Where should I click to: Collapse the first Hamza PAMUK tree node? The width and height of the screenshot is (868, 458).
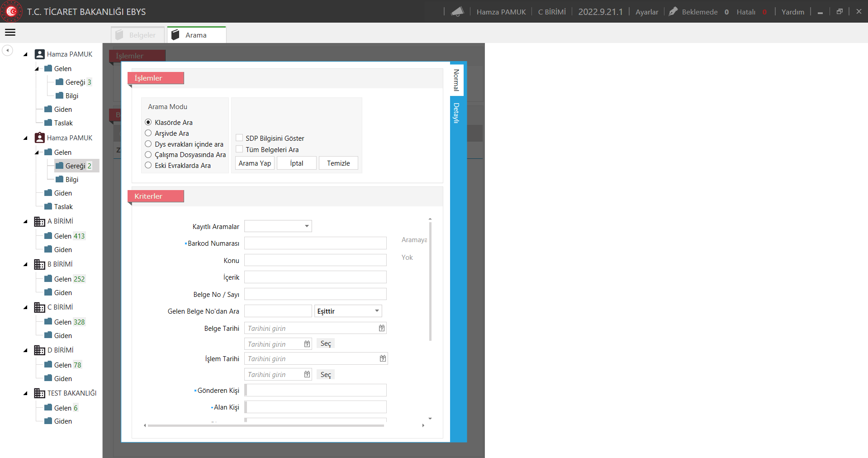click(25, 54)
